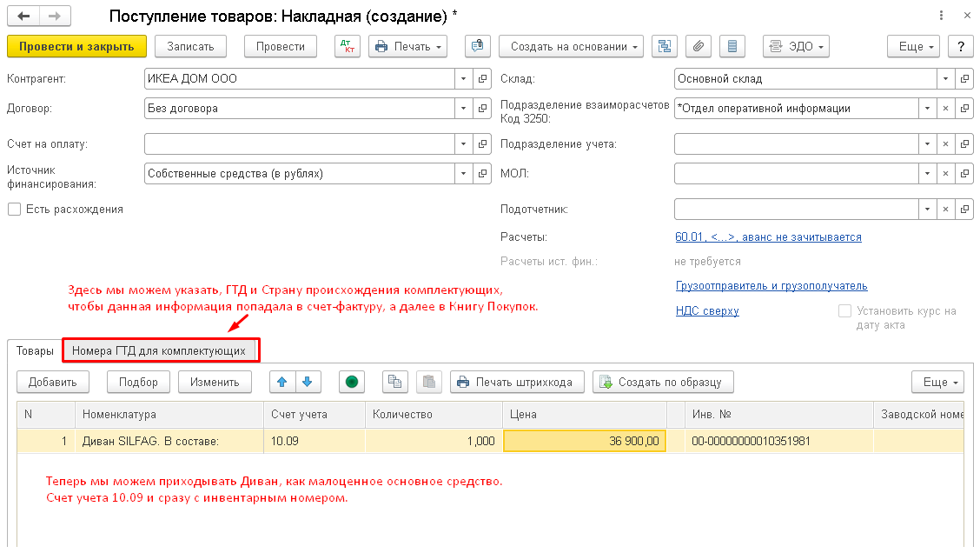980x553 pixels.
Task: Open the Счет на оплату item icon
Action: click(x=482, y=143)
